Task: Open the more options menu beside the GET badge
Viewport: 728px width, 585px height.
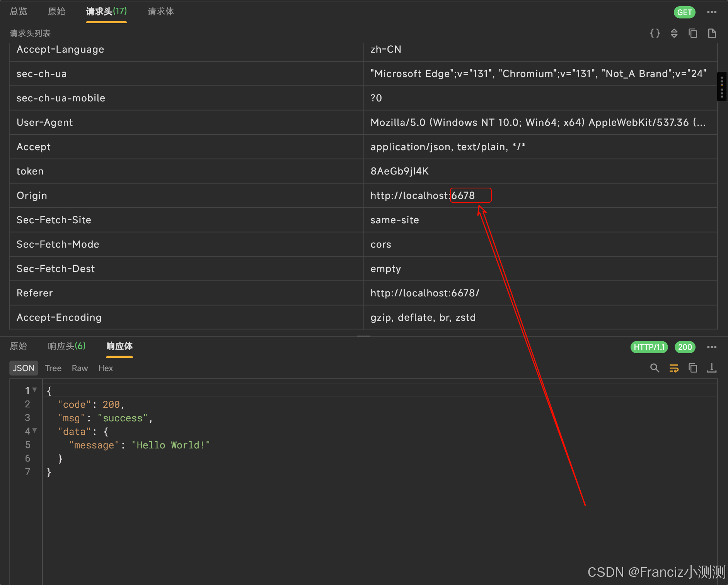Action: point(712,12)
